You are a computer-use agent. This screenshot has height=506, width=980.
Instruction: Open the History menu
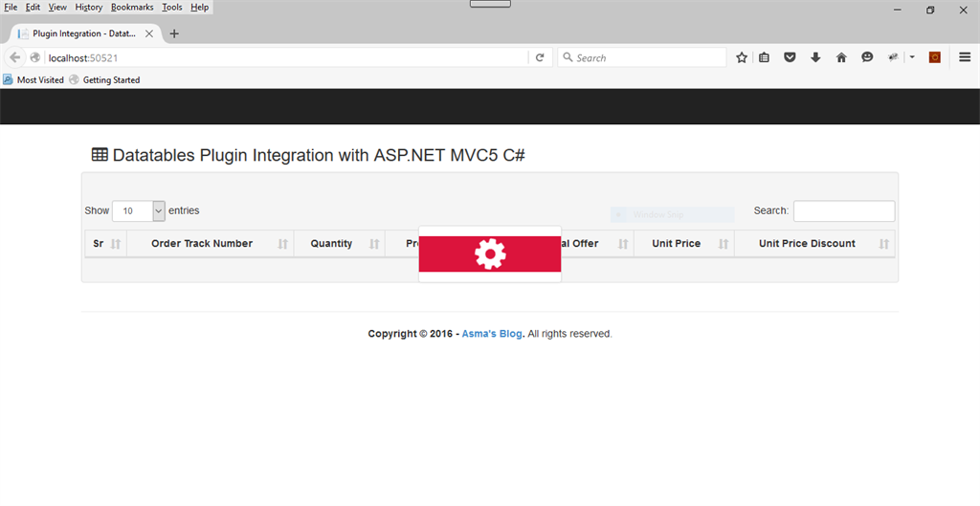click(x=88, y=7)
